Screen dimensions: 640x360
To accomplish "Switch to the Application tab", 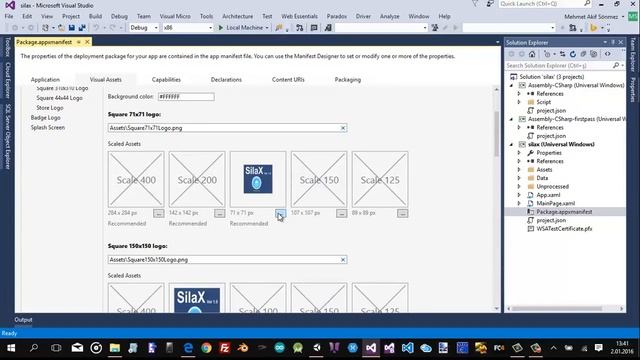I will tap(45, 80).
